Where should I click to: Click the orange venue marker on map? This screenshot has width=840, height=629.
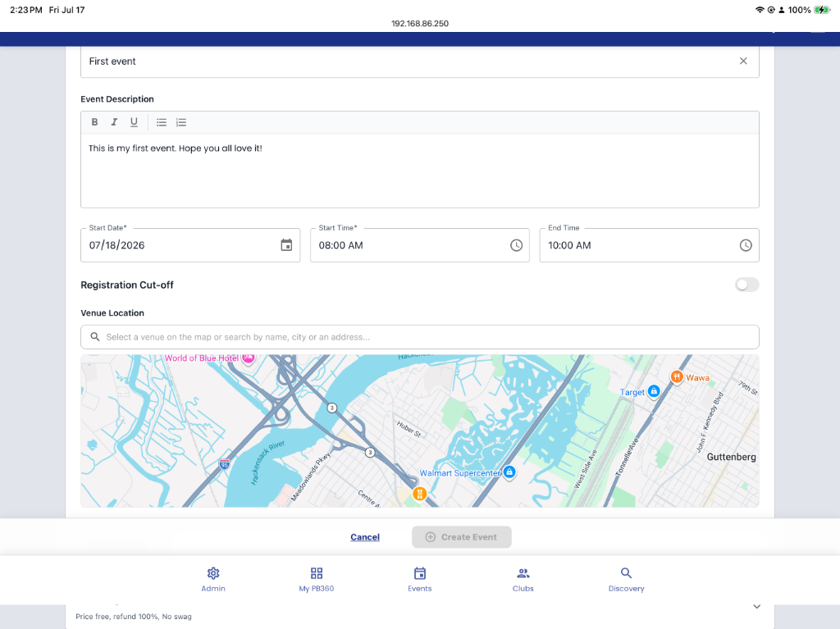click(419, 494)
